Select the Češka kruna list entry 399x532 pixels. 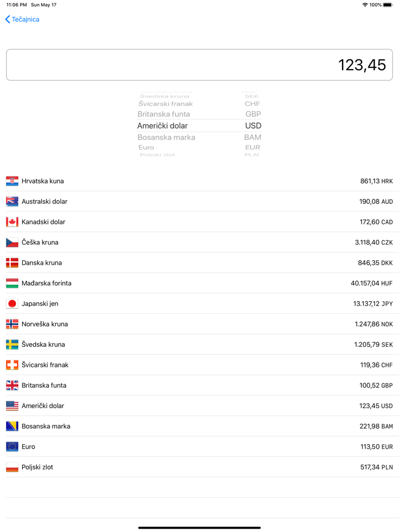199,243
